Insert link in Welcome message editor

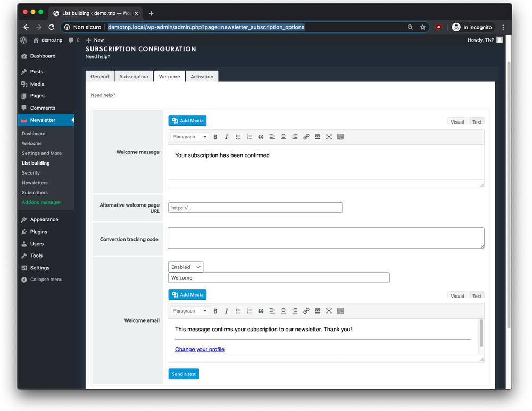point(306,137)
